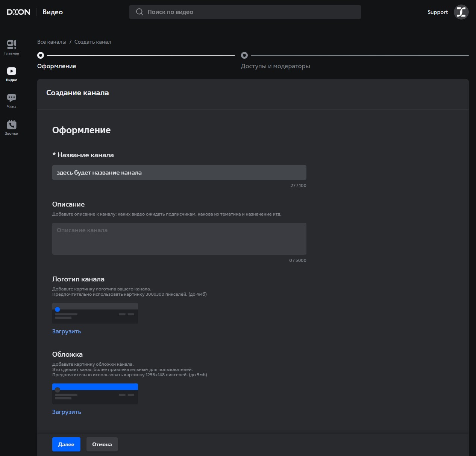The width and height of the screenshot is (476, 456).
Task: Select the Оформление step indicator
Action: tap(41, 55)
